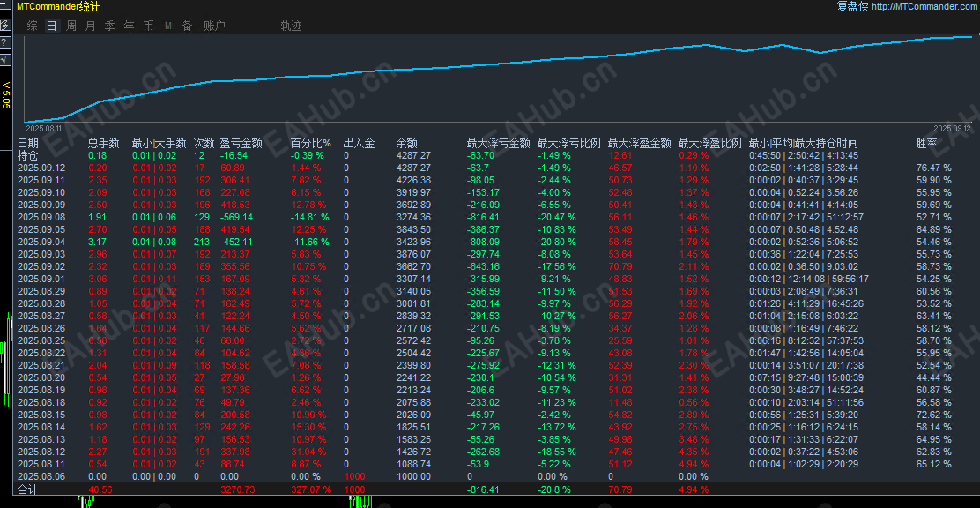Screen dimensions: 980x508
Task: Click the V 5.05 version label
Action: 6,94
